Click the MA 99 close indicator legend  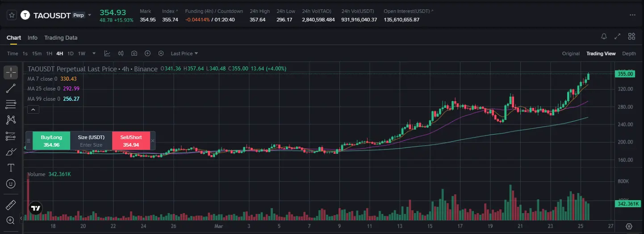(x=54, y=99)
